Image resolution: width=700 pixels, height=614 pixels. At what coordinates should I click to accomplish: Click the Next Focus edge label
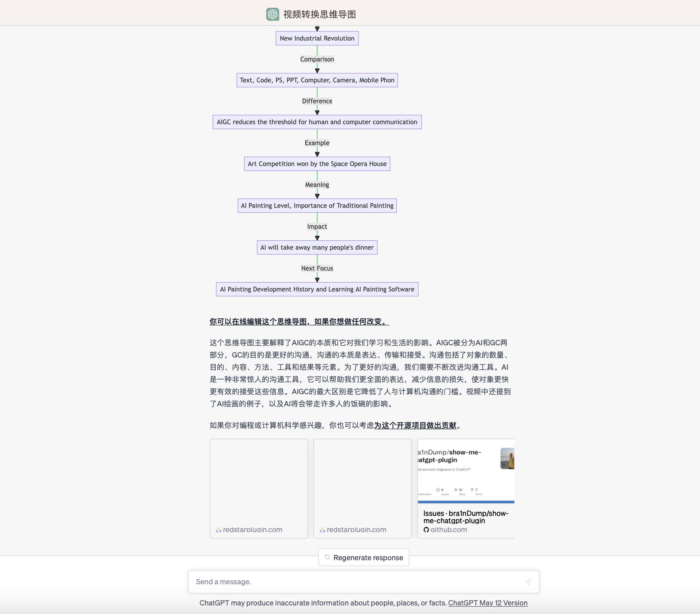tap(317, 268)
